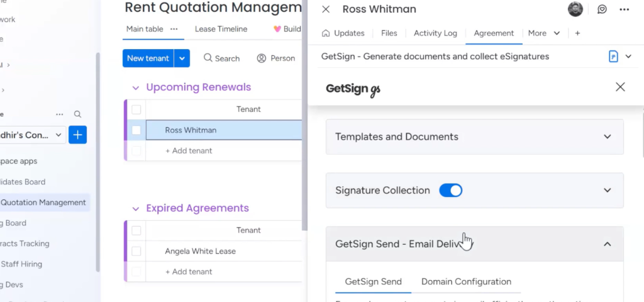Open the Quotation Management board in sidebar
644x302 pixels.
coord(43,203)
